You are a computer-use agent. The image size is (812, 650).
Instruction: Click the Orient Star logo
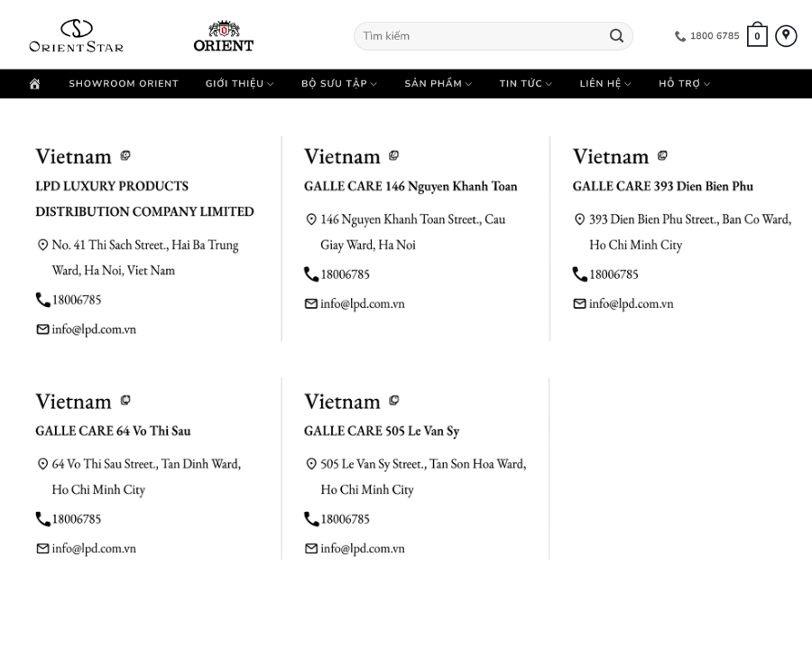coord(76,36)
